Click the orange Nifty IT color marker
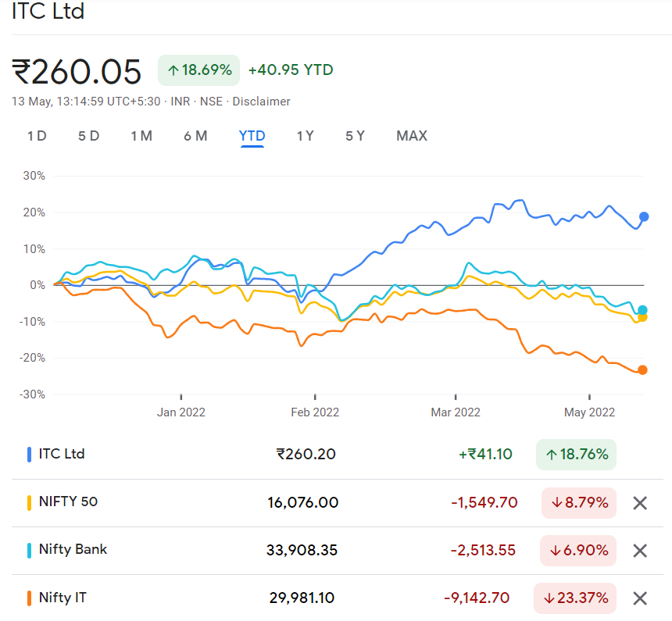The width and height of the screenshot is (672, 621). click(x=29, y=598)
